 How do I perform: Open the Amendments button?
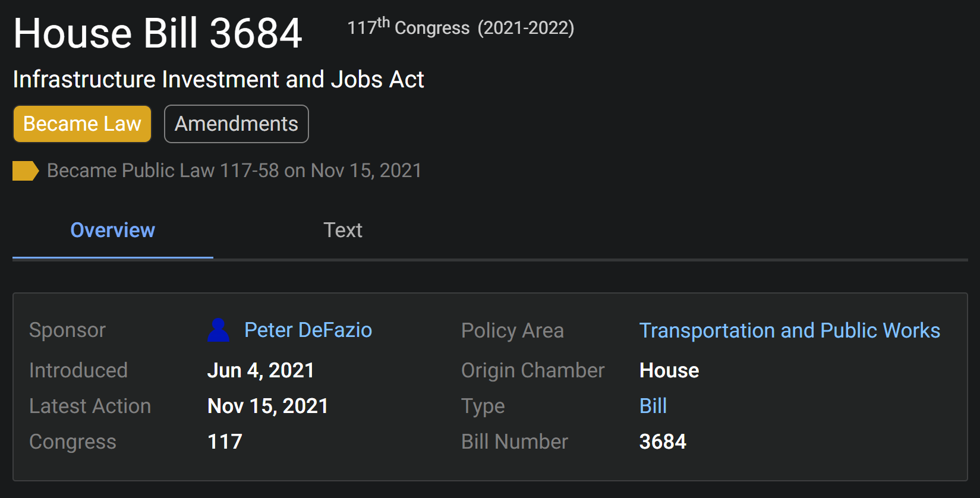coord(236,124)
